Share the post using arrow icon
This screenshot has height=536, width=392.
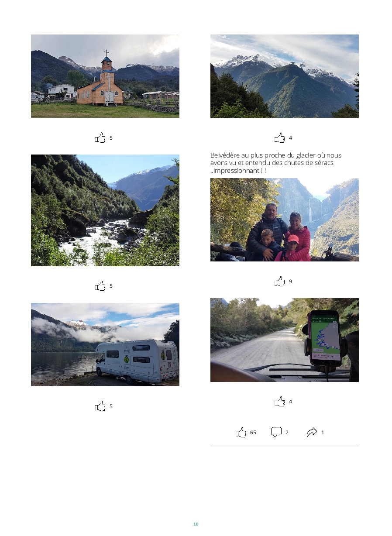pos(312,433)
